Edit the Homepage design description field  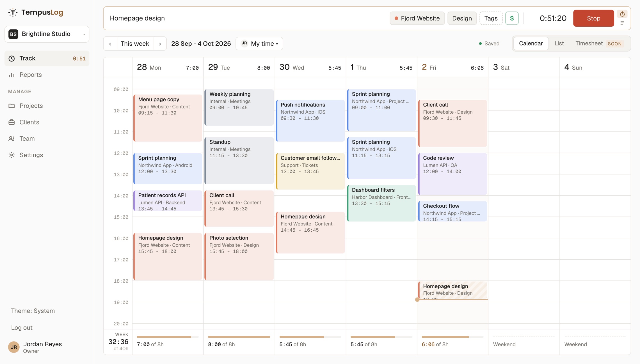[x=247, y=18]
